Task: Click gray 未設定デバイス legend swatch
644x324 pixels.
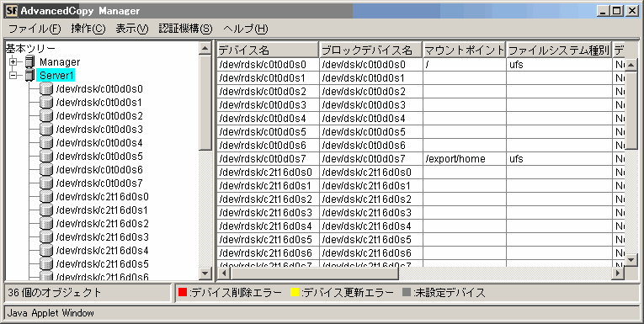Action: tap(407, 292)
